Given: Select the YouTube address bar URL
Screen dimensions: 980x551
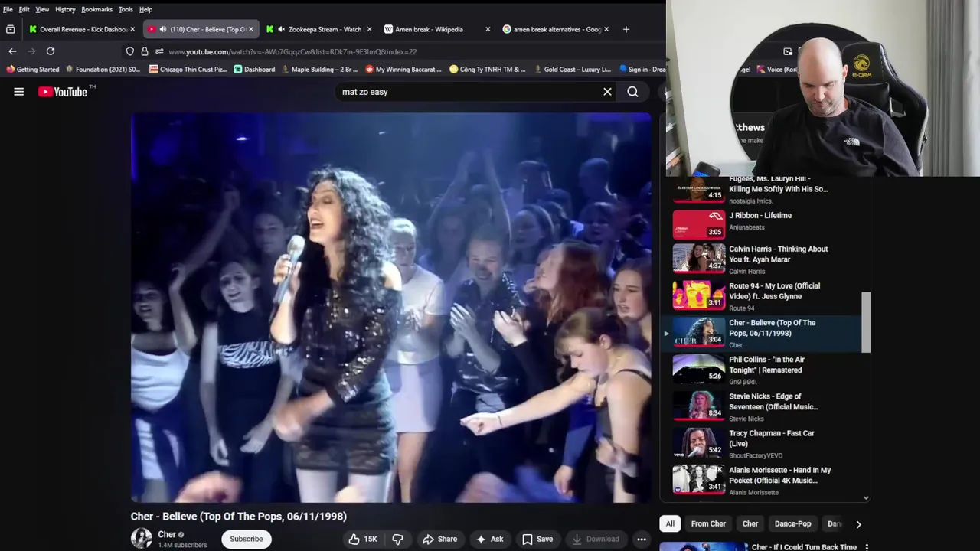Looking at the screenshot, I should point(292,51).
